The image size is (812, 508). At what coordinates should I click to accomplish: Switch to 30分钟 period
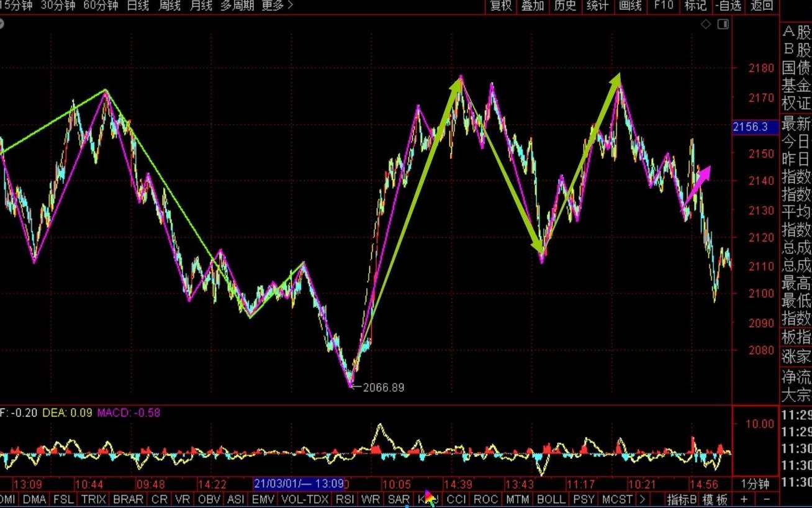58,6
